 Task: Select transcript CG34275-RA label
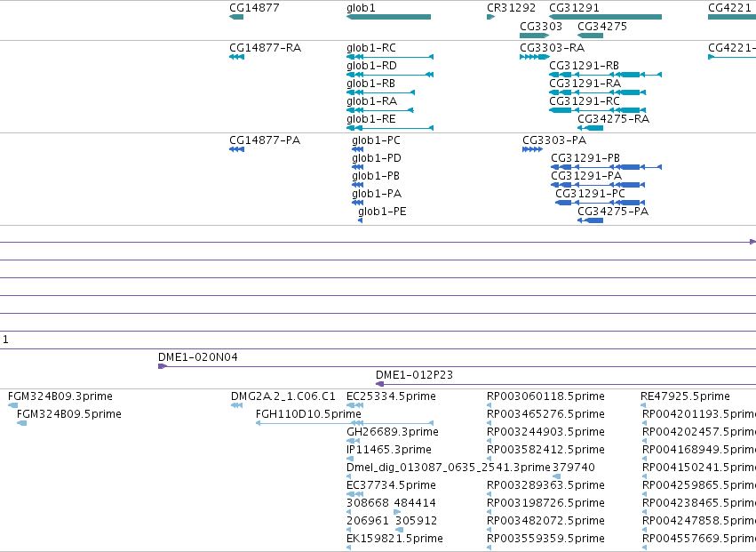coord(613,119)
